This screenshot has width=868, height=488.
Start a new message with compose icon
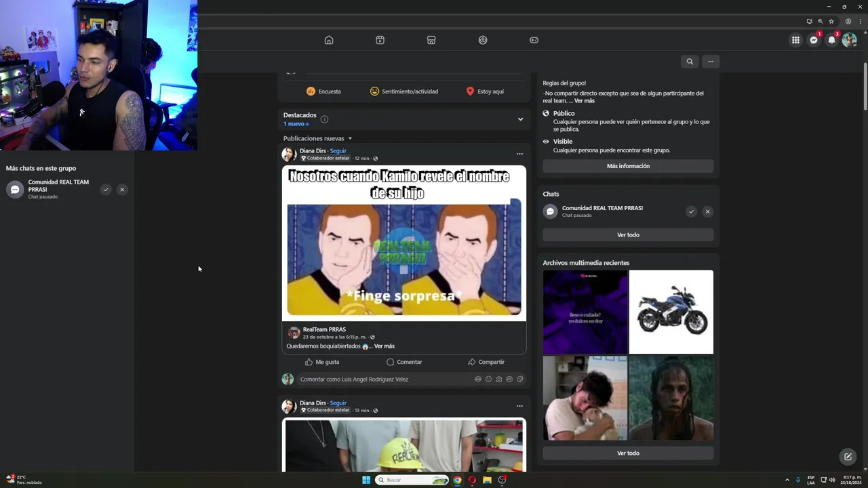click(848, 457)
